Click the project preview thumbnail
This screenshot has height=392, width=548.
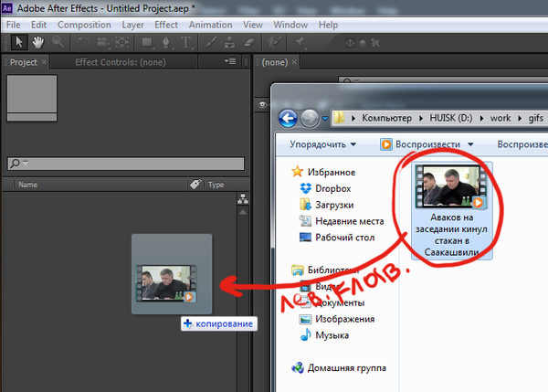click(x=32, y=98)
